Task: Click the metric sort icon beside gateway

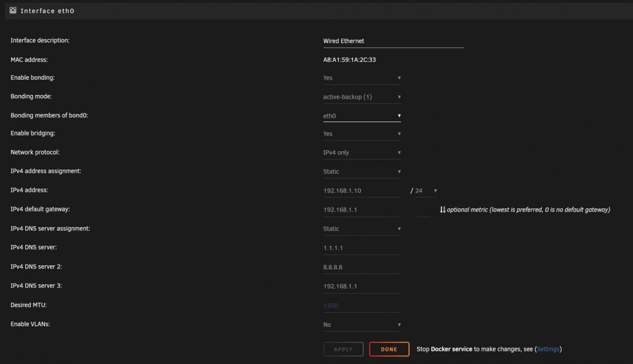Action: click(442, 210)
